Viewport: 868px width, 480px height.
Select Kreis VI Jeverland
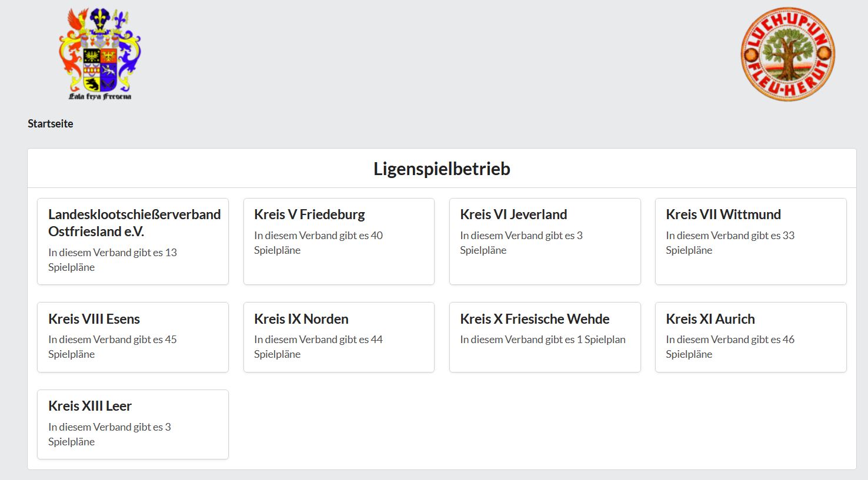[513, 214]
